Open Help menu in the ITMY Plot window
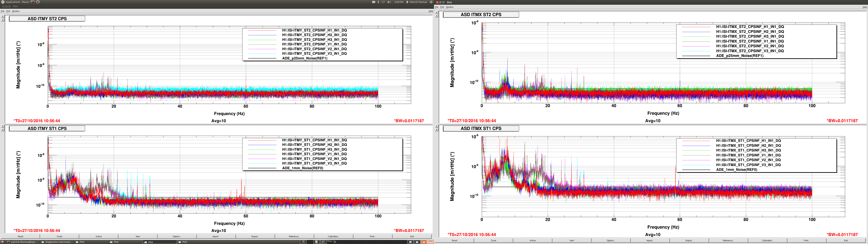Viewport: 868px width, 244px height. (x=431, y=11)
